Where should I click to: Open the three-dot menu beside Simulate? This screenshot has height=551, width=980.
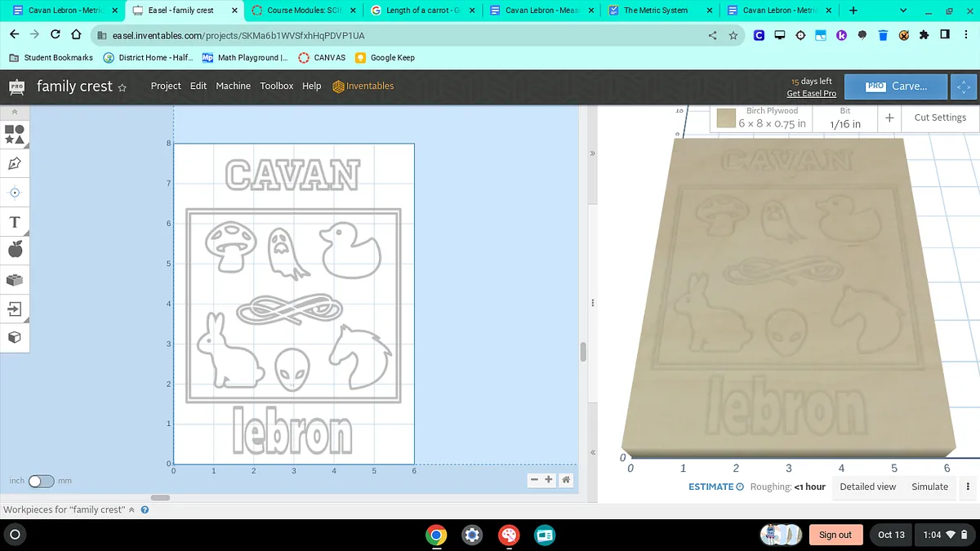(x=968, y=487)
